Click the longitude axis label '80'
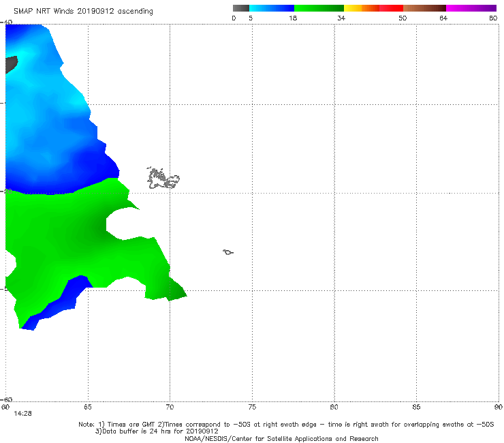The image size is (504, 443). [334, 408]
